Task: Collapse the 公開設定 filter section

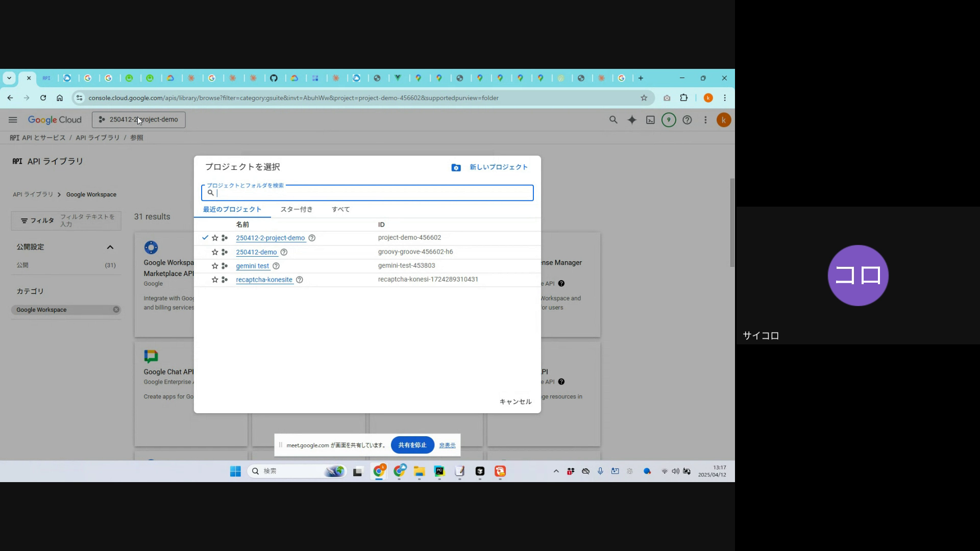Action: 110,247
